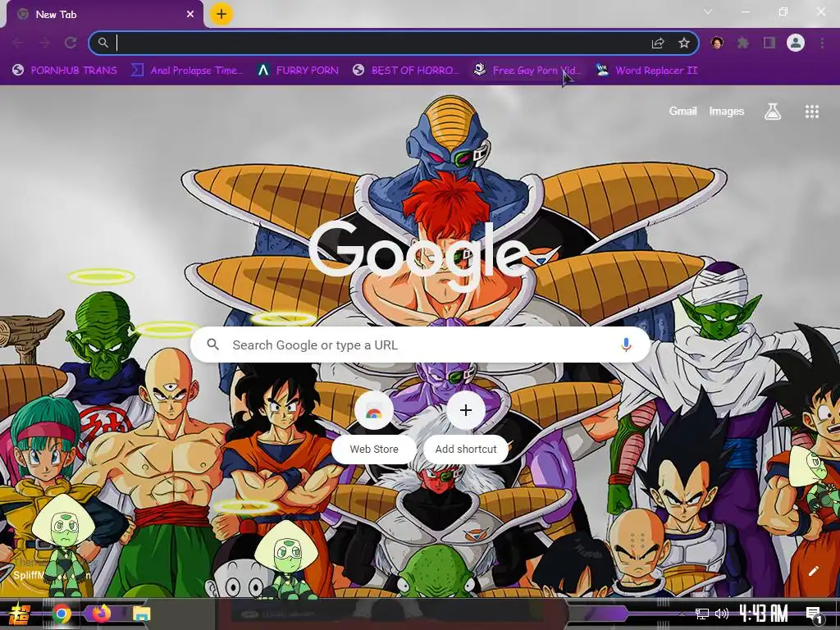This screenshot has width=840, height=630.
Task: Open the Web Store shortcut
Action: [x=374, y=427]
